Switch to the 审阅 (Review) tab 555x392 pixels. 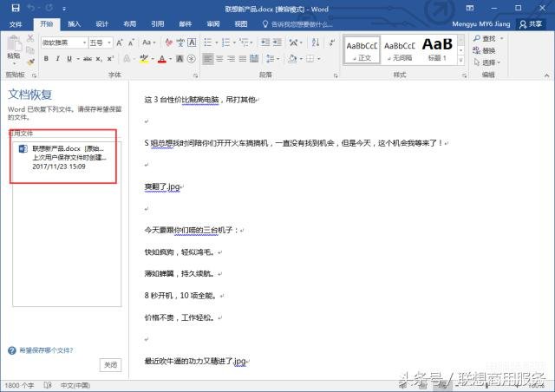coord(213,24)
